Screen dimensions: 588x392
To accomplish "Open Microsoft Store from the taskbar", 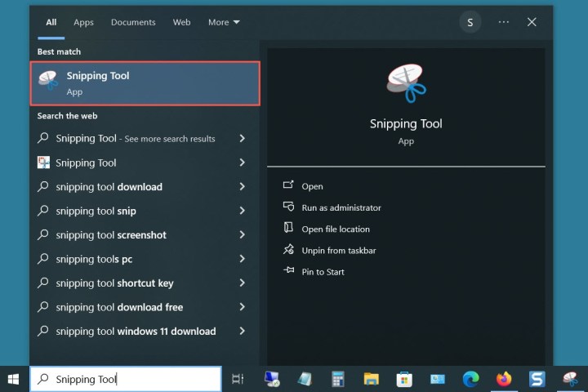I will coord(404,379).
